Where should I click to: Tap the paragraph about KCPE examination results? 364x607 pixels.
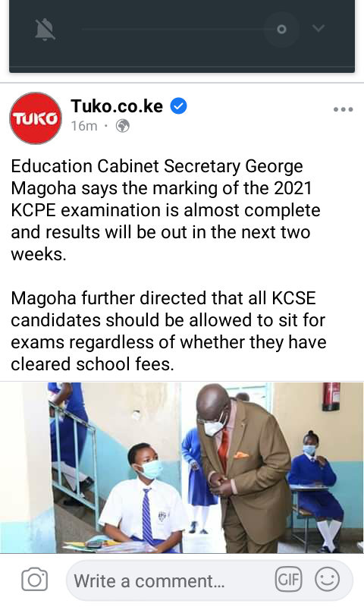[165, 210]
